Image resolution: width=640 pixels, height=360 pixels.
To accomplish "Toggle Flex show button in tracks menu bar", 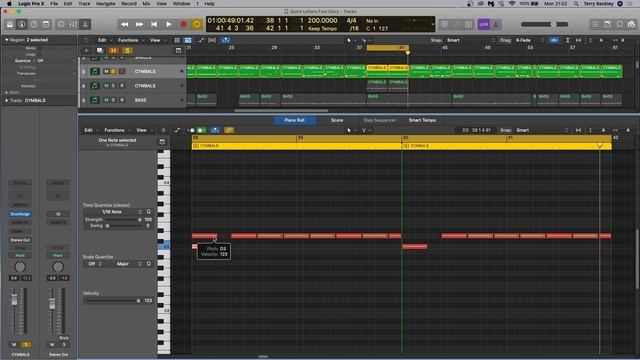I will (212, 40).
